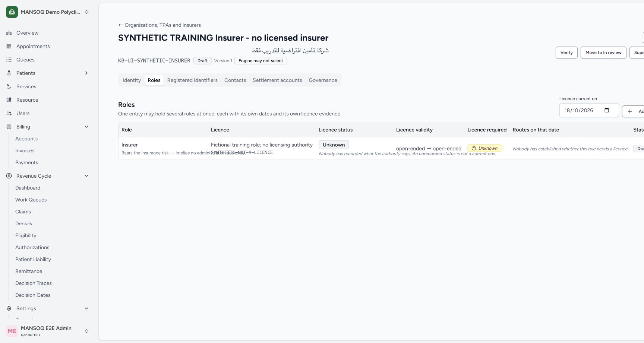
Task: Click the Draft status badge under title
Action: (x=202, y=61)
